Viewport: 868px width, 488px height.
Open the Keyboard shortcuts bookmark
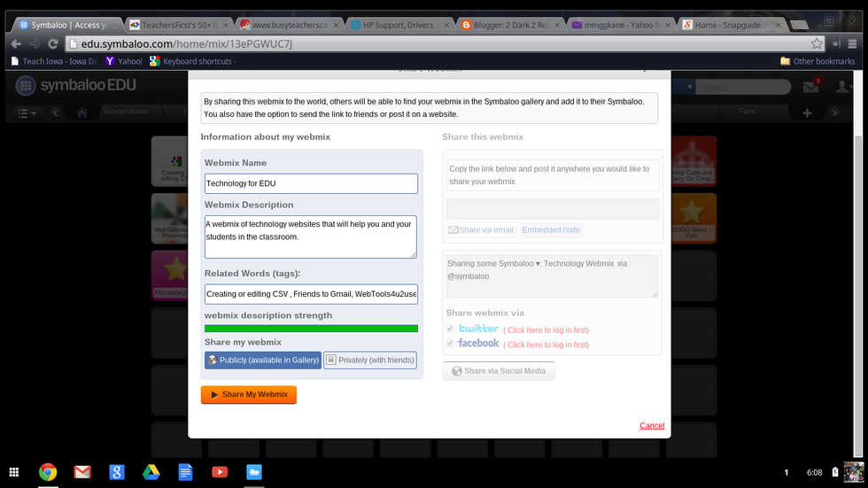(x=191, y=61)
